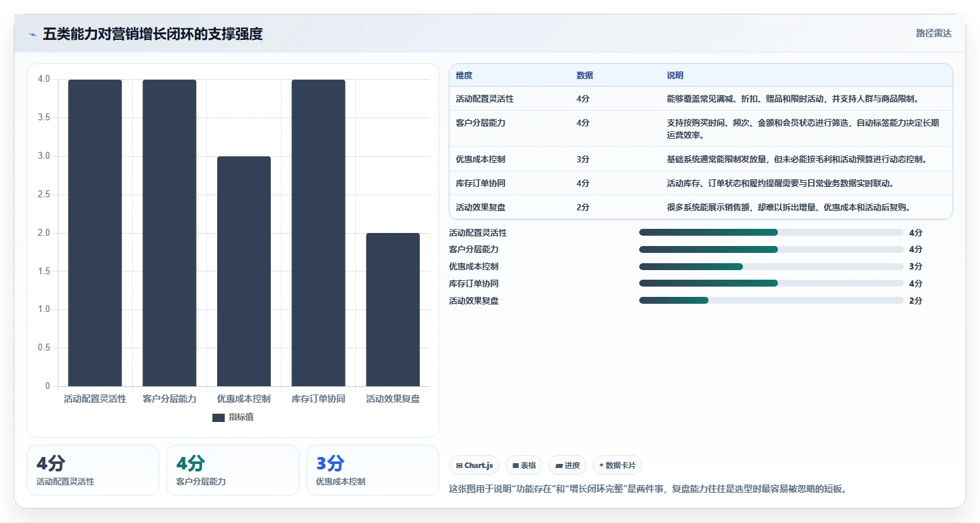Click the 优惠成本控制 bar in the chart
This screenshot has height=523, width=980.
(x=244, y=271)
